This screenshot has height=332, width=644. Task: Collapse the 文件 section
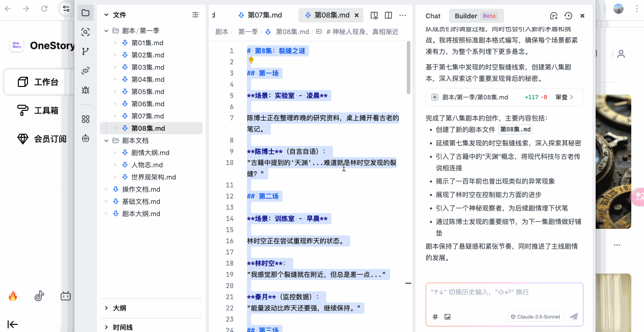point(106,15)
